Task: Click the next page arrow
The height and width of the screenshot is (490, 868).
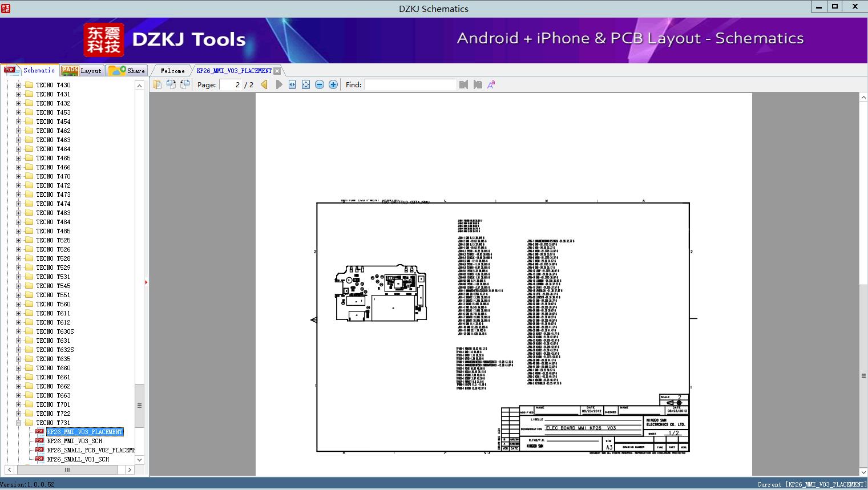Action: (278, 84)
